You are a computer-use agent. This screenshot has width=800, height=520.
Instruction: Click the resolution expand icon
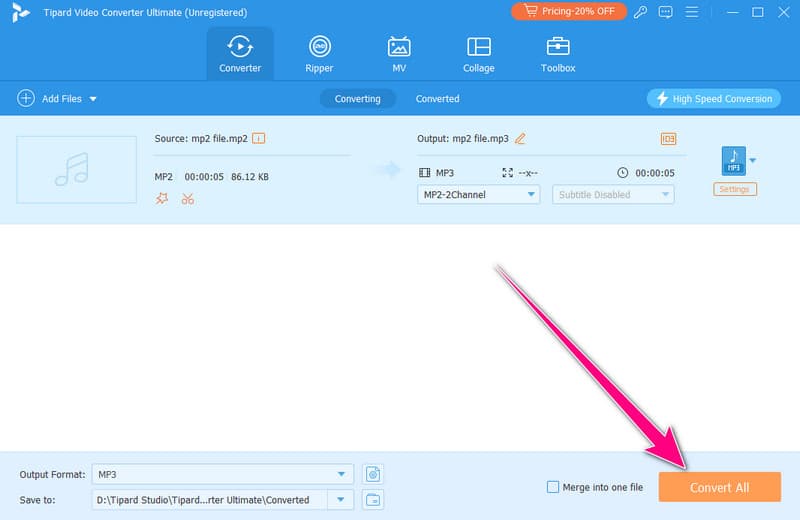(x=507, y=173)
